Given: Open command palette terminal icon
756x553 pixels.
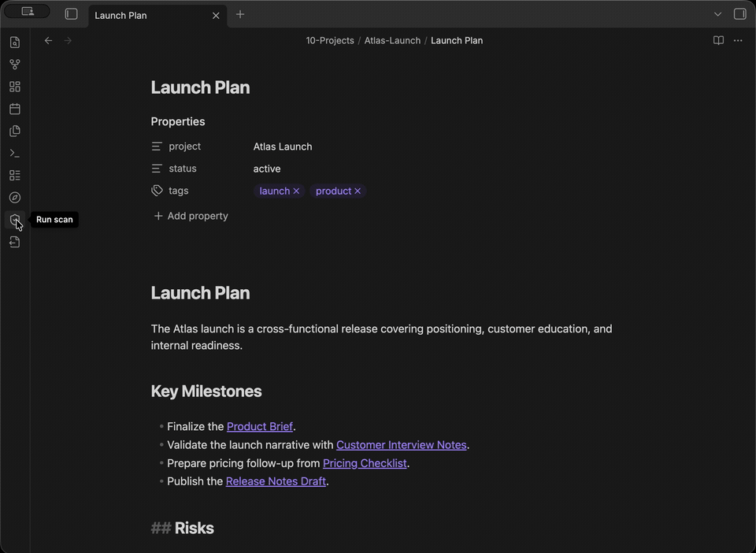Looking at the screenshot, I should tap(15, 154).
